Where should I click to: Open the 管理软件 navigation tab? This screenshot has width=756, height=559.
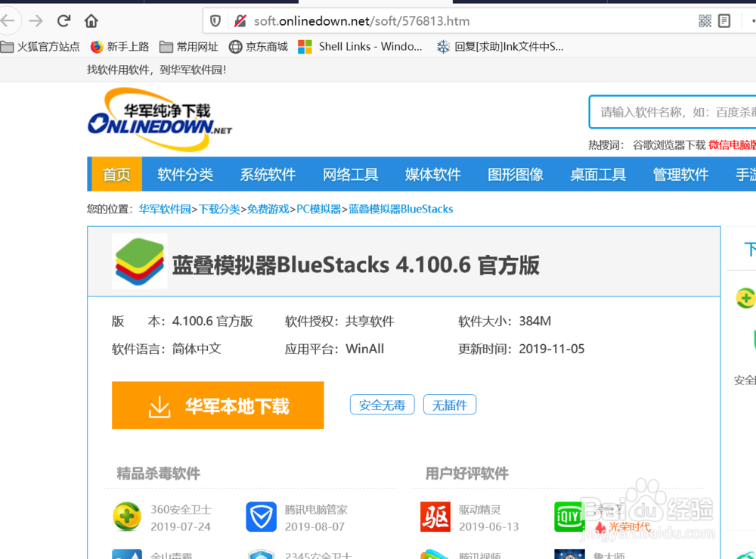tap(680, 174)
